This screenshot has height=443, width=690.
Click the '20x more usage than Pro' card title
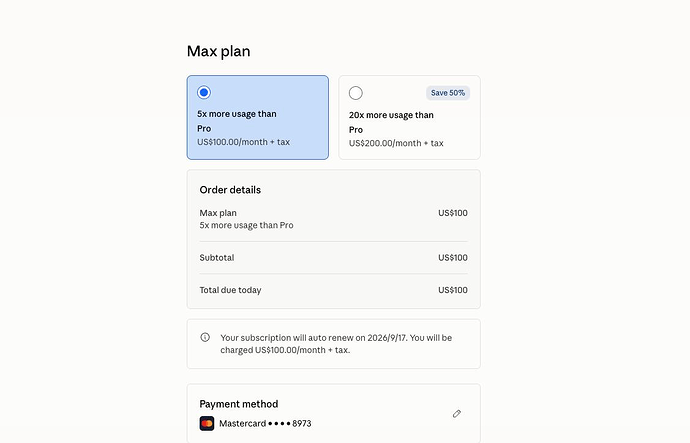click(391, 122)
